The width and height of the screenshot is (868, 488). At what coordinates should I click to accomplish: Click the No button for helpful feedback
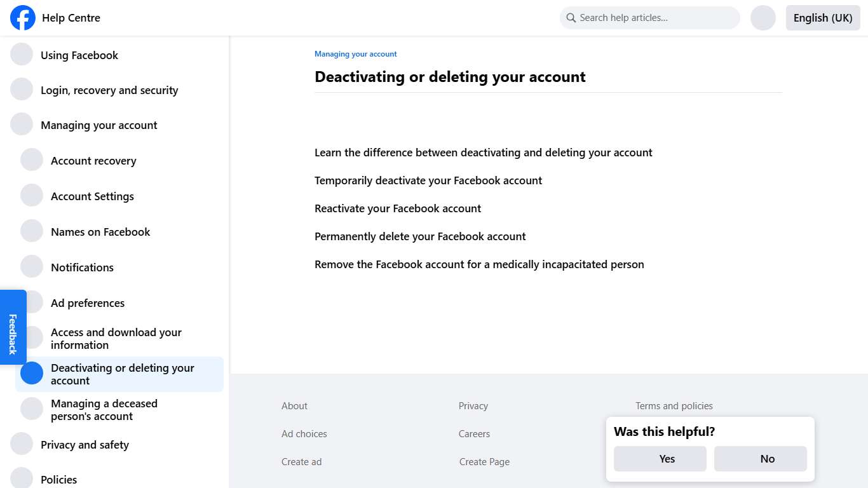click(x=761, y=458)
